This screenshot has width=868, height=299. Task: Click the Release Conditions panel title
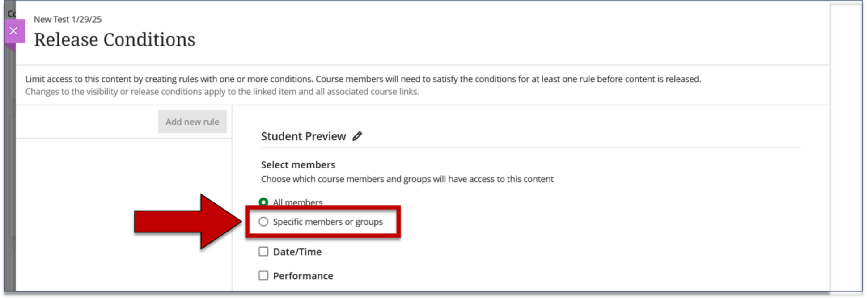pyautogui.click(x=114, y=40)
